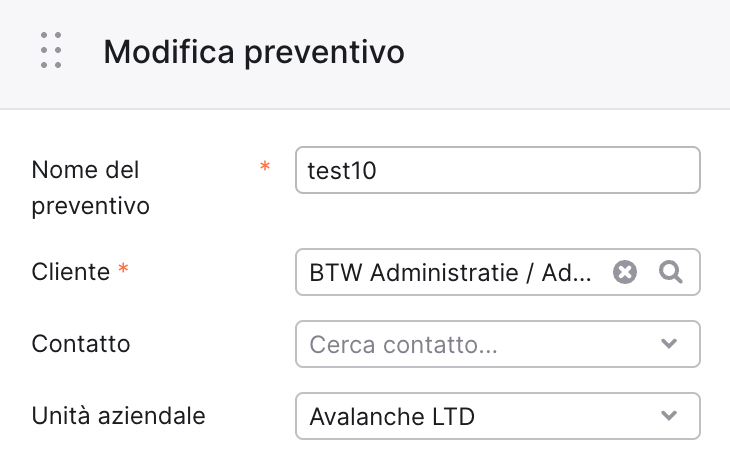Click the orange asterisk beside Nome del preventivo

(265, 167)
